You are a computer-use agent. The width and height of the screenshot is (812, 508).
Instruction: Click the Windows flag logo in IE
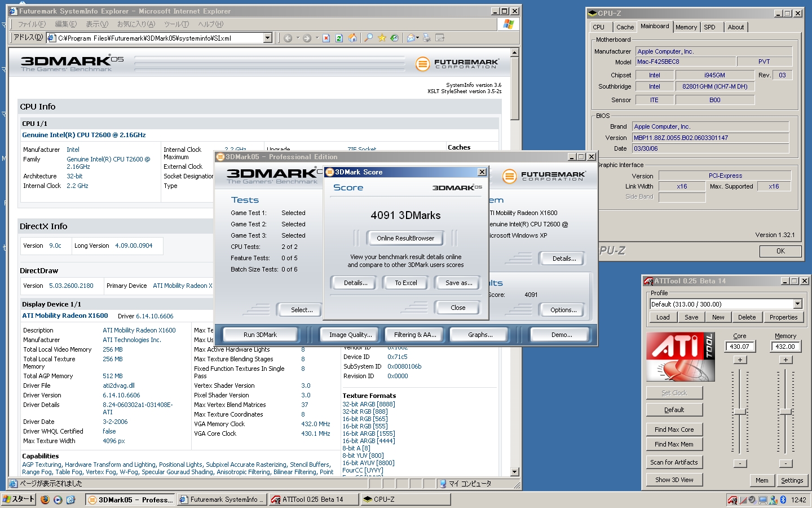(x=508, y=24)
